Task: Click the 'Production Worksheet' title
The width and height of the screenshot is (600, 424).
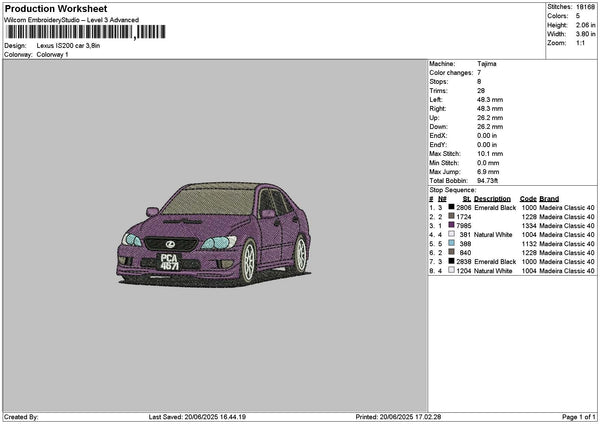Action: coord(56,9)
